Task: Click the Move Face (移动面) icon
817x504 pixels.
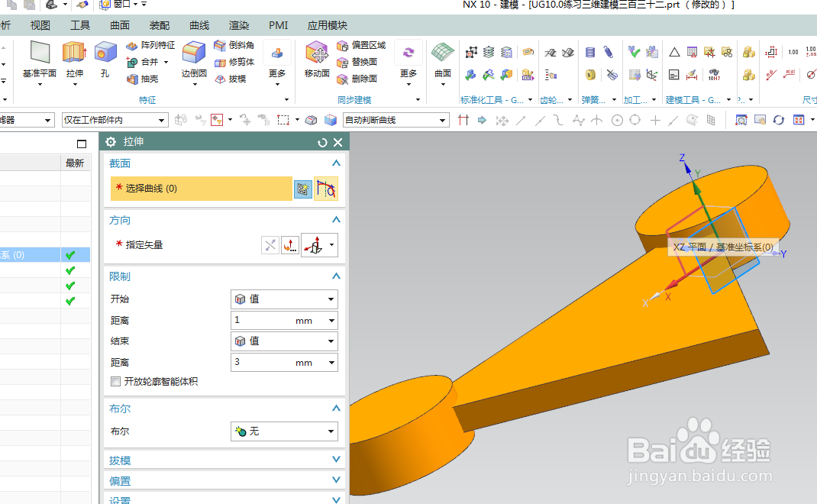Action: (x=317, y=60)
